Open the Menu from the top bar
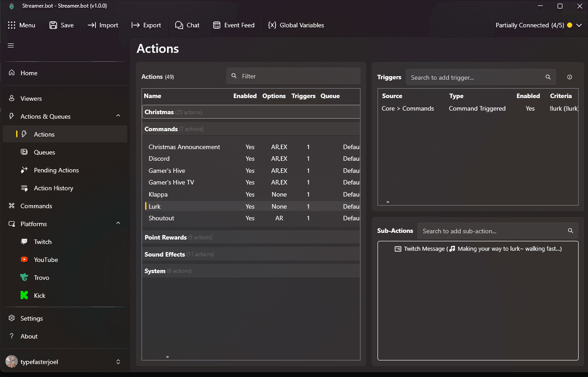This screenshot has height=377, width=588. 21,25
